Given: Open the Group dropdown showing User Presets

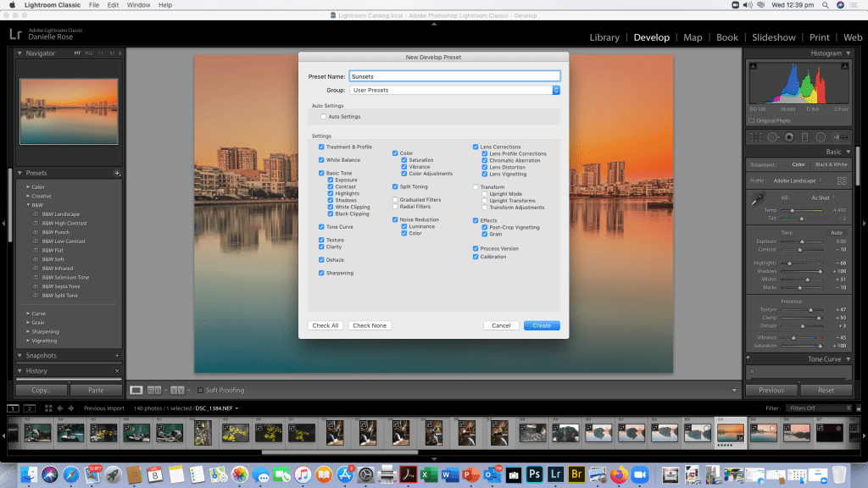Looking at the screenshot, I should (454, 90).
